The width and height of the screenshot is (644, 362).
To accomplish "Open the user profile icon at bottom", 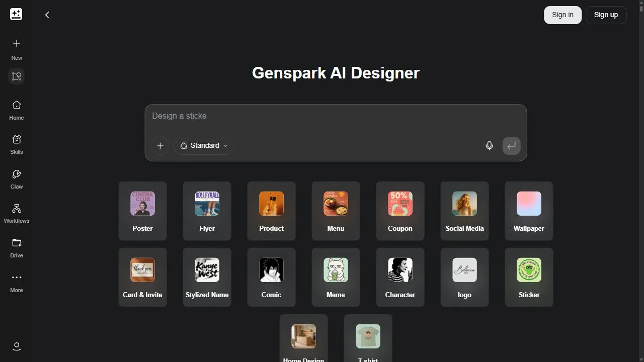I will (x=17, y=346).
